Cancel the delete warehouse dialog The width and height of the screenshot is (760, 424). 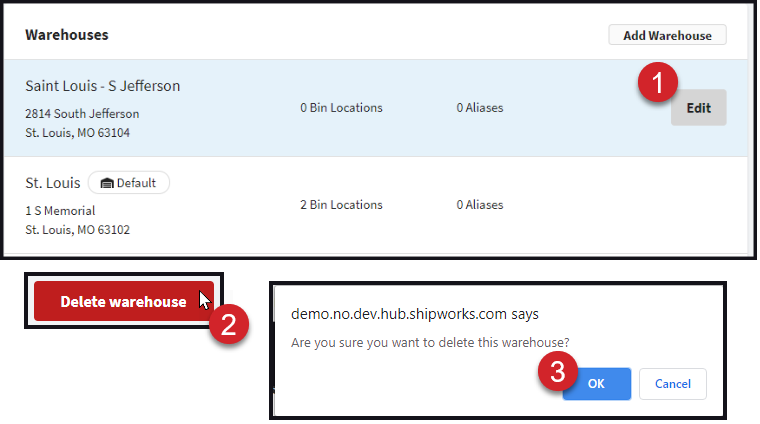[x=672, y=384]
